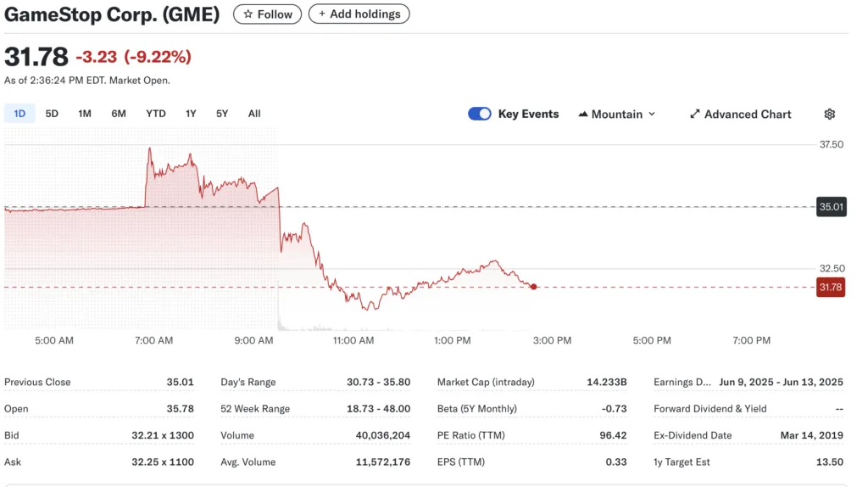The height and width of the screenshot is (487, 868).
Task: Click the Open value 35.78
Action: point(180,409)
